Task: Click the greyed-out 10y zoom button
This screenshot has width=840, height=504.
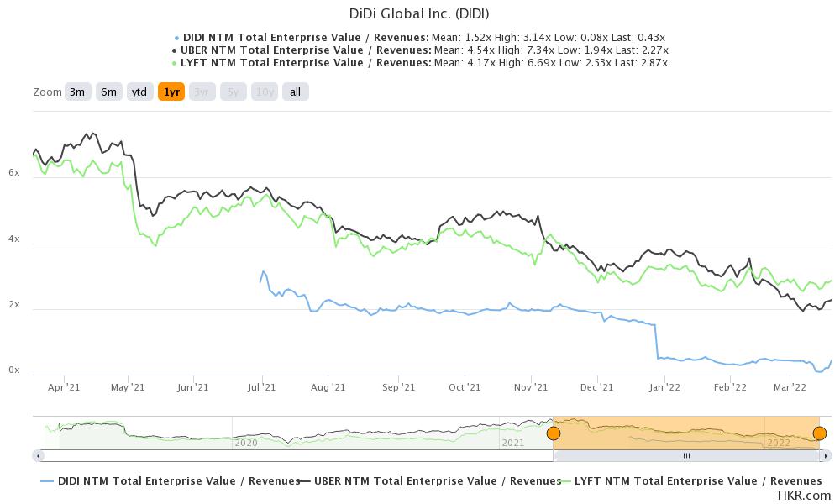Action: point(265,92)
